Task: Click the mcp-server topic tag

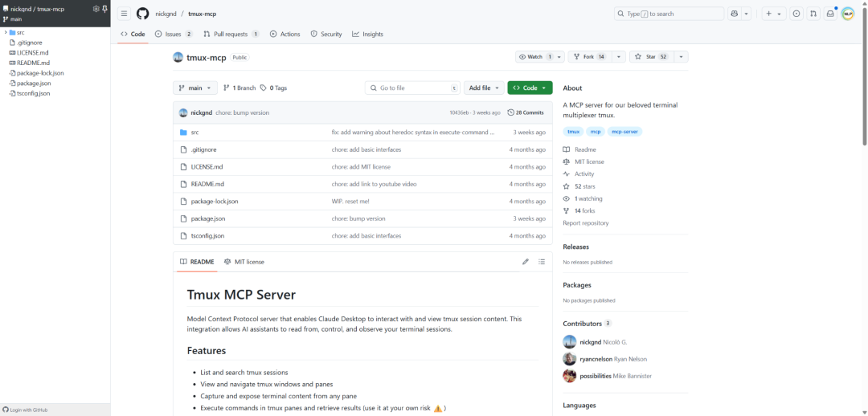Action: click(625, 132)
